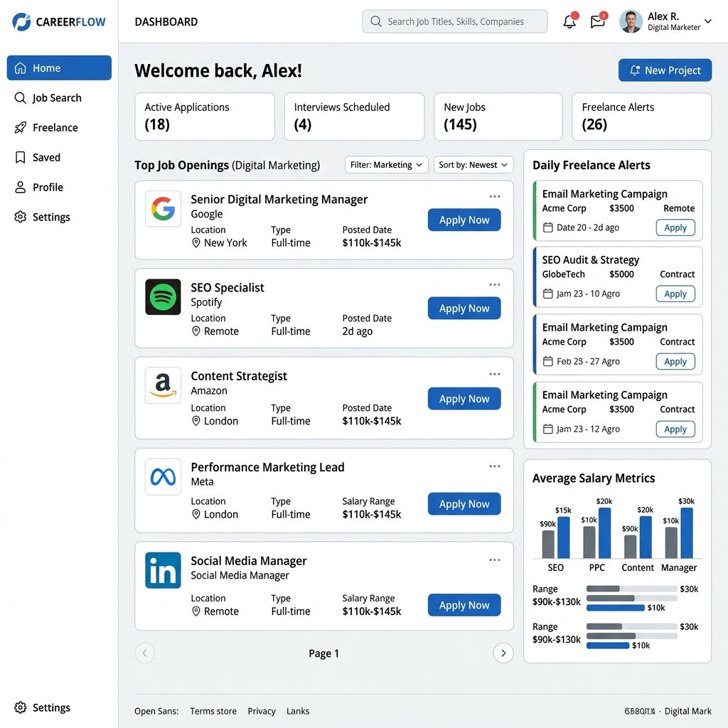
Task: Expand the Filter: Marketing dropdown
Action: 386,165
